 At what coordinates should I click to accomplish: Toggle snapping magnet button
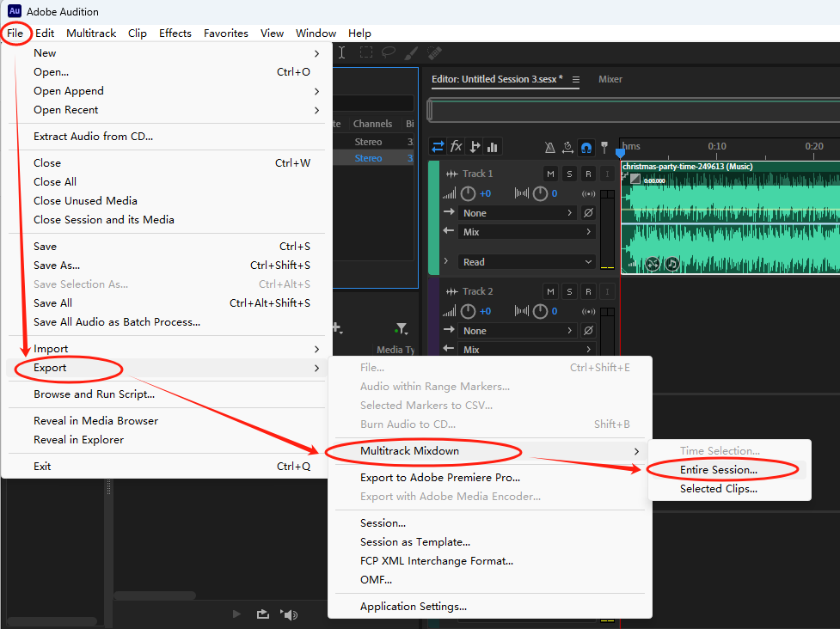pyautogui.click(x=586, y=147)
